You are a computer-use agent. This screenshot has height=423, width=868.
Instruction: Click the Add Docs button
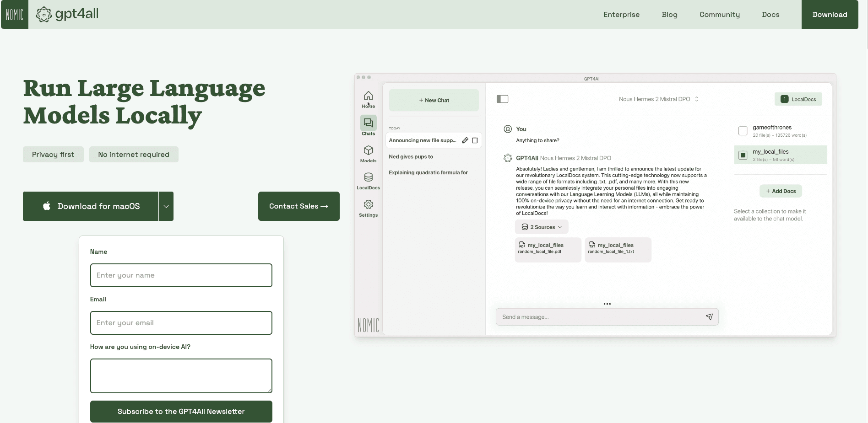point(780,191)
